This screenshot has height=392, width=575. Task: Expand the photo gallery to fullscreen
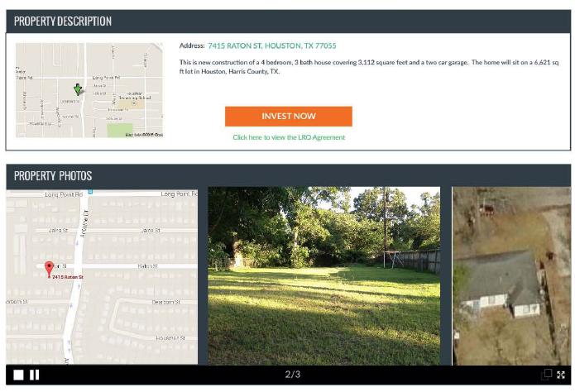pos(561,375)
